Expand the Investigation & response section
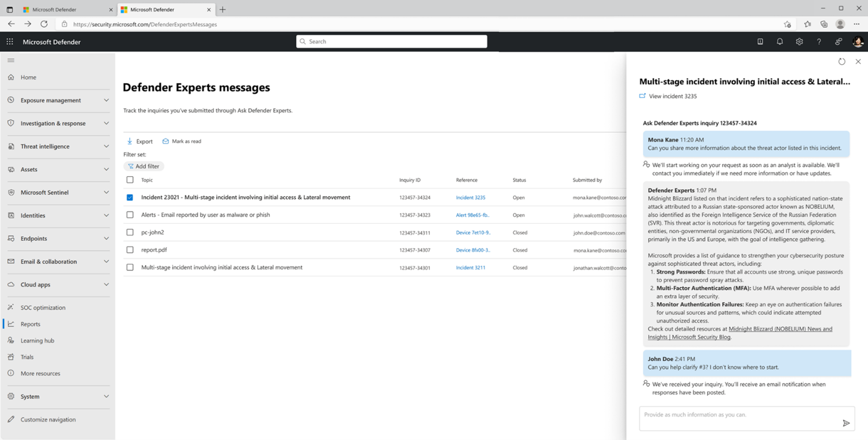 (106, 123)
